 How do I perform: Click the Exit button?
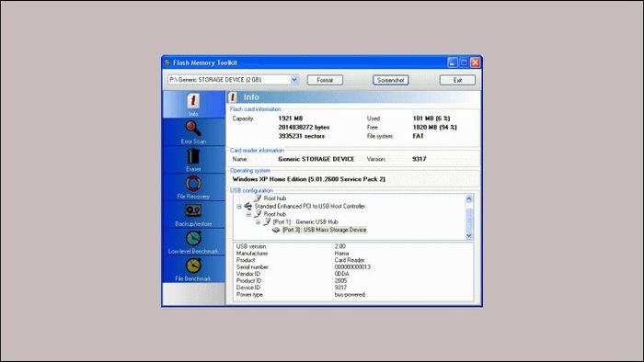click(x=457, y=80)
